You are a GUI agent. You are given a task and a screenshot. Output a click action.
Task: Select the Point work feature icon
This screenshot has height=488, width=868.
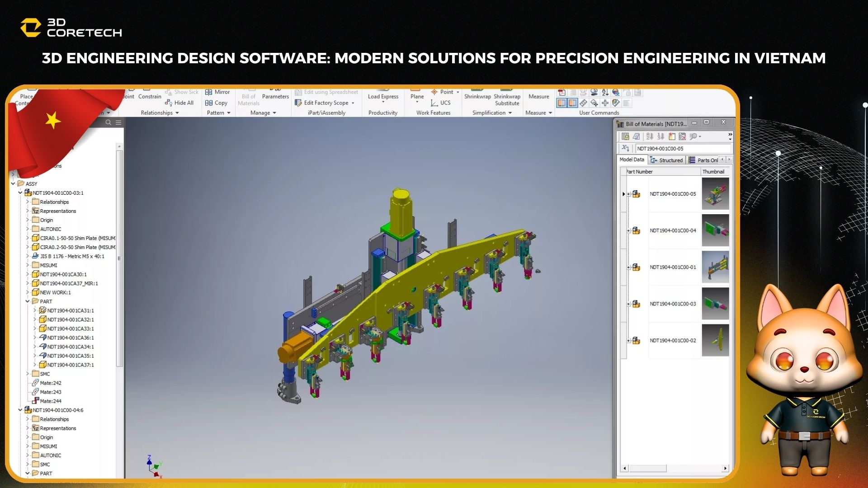(434, 92)
